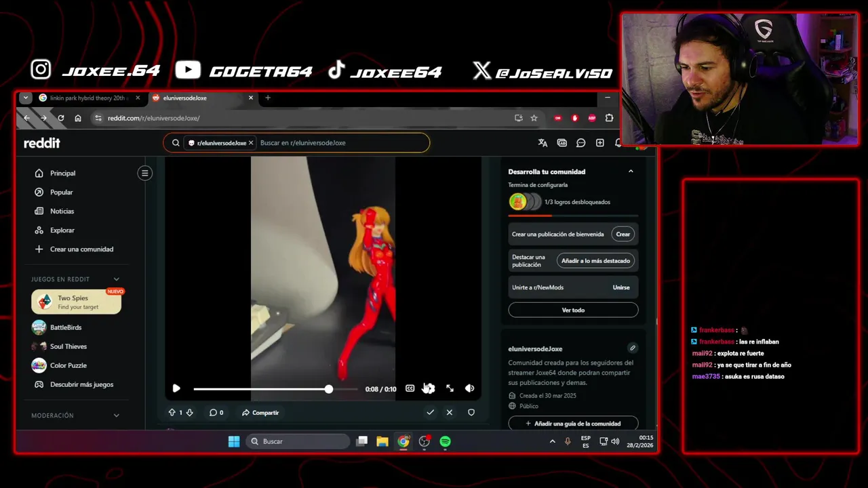The image size is (868, 488).
Task: Go back in browser
Action: click(x=27, y=118)
